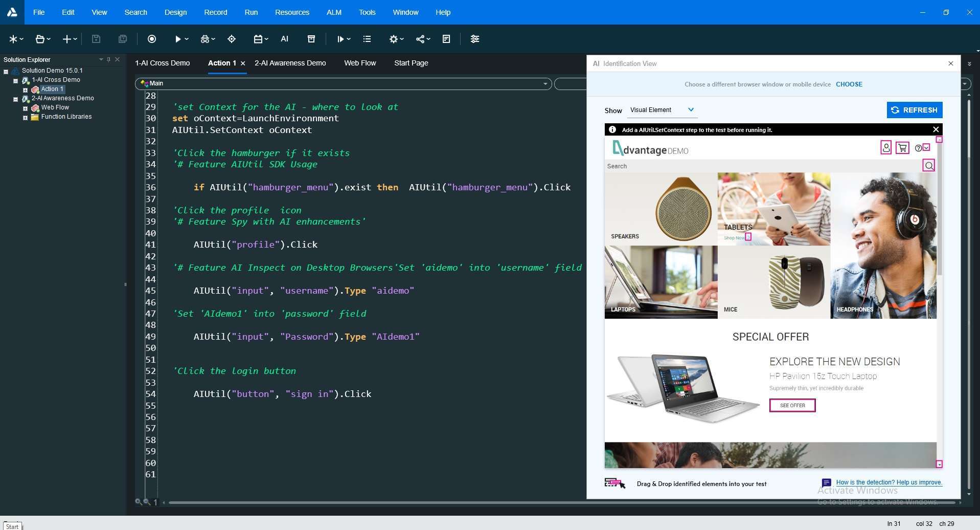Click the Object Repository box icon
This screenshot has height=530, width=980.
click(311, 39)
